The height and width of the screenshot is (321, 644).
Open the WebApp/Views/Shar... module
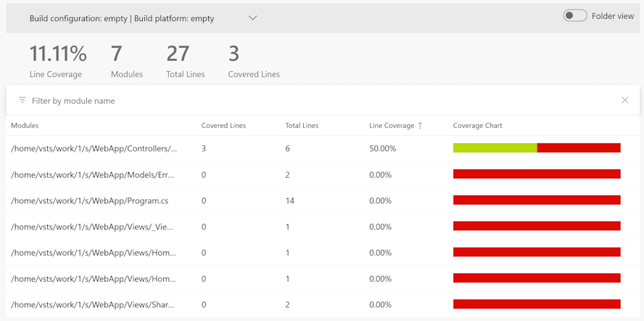92,304
